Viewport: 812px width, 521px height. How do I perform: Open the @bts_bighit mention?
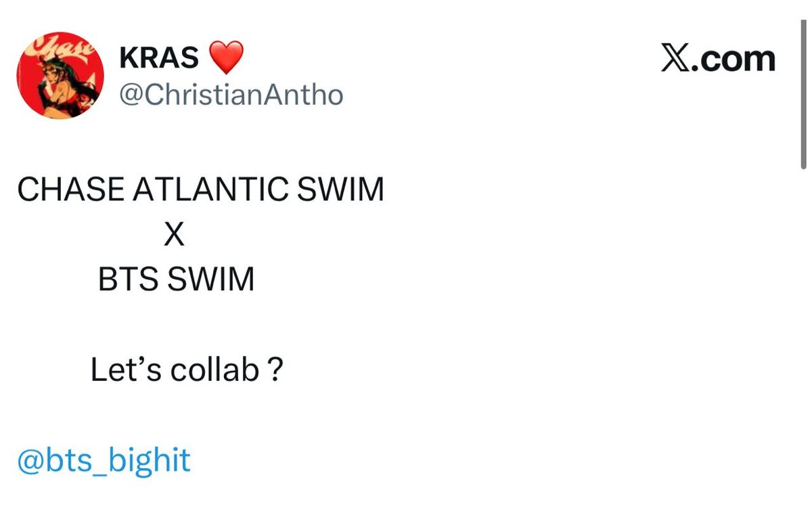point(104,461)
